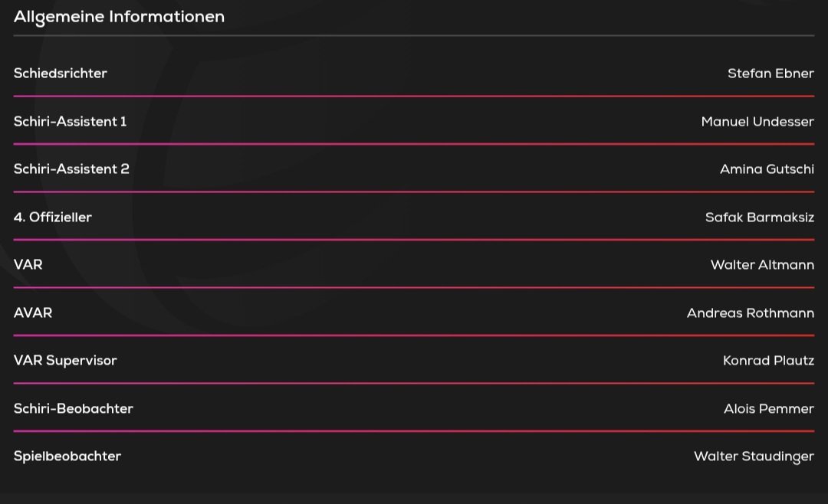The width and height of the screenshot is (828, 504).
Task: Select Walter Staudinger name
Action: pyautogui.click(x=754, y=457)
